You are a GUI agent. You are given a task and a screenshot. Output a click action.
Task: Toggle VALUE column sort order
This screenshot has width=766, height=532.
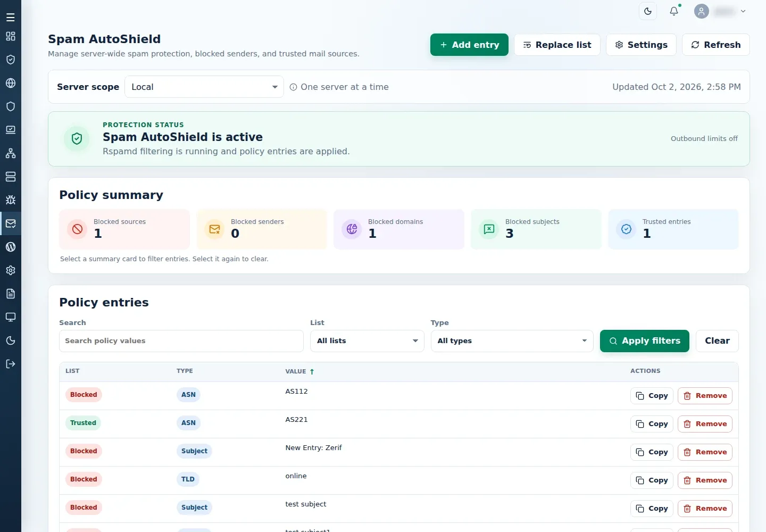300,371
